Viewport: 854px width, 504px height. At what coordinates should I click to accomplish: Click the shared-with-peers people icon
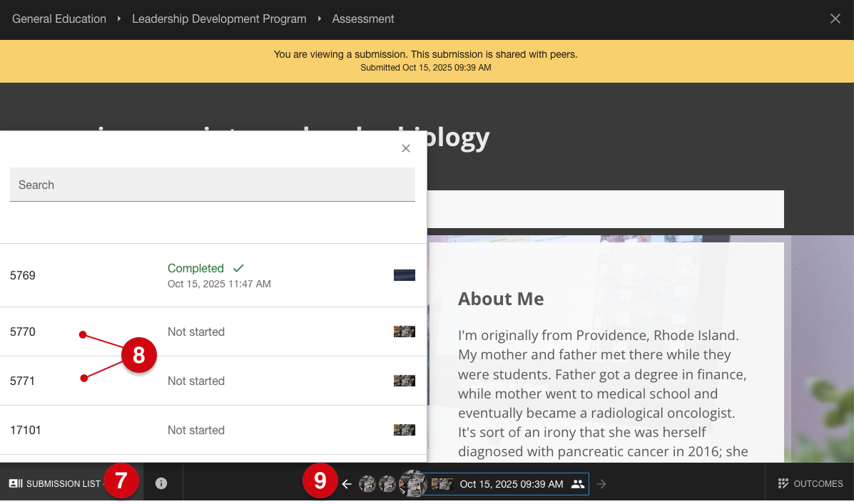pyautogui.click(x=578, y=484)
